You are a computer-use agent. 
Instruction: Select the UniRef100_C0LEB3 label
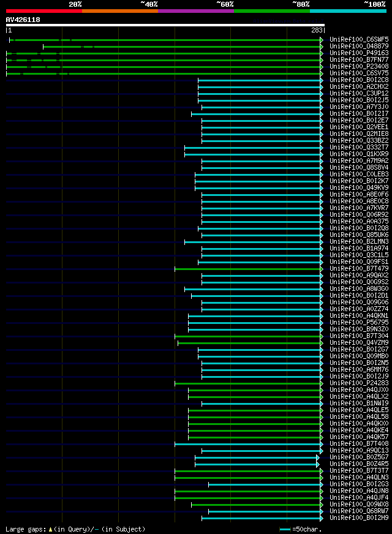359,175
